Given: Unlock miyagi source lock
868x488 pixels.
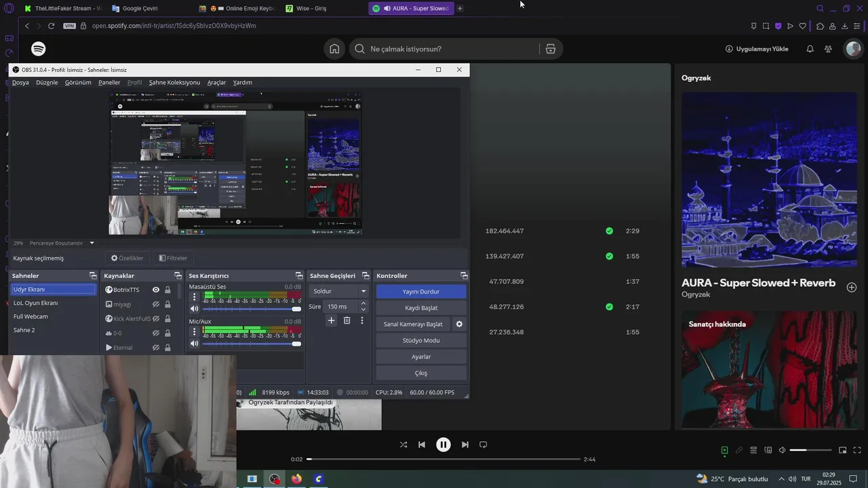Looking at the screenshot, I should pyautogui.click(x=167, y=304).
